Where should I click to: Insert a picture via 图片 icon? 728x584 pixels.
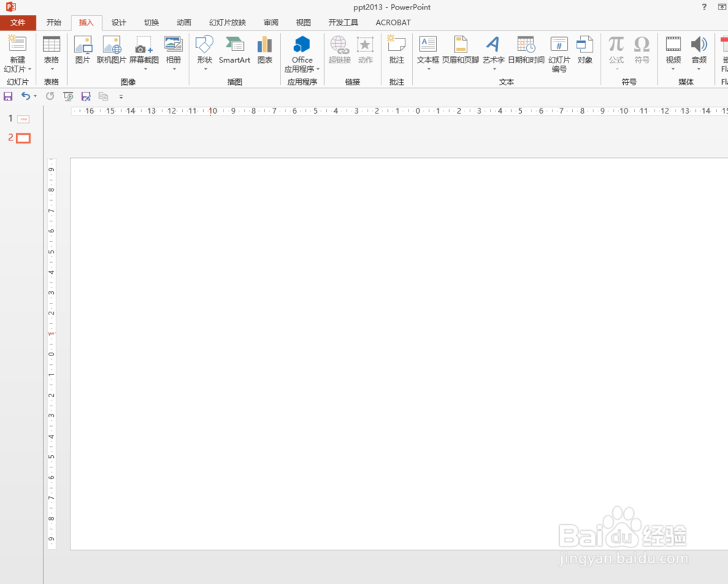coord(83,44)
